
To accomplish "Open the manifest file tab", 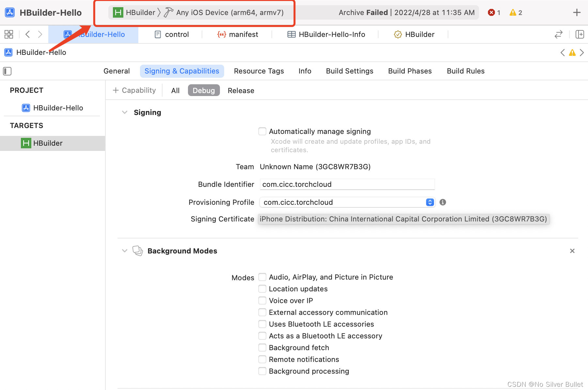I will point(238,34).
